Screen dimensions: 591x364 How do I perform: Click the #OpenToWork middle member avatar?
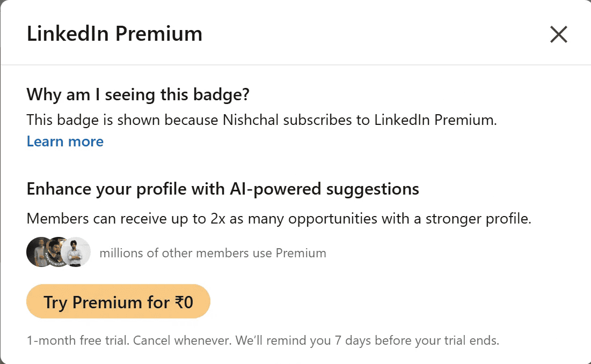(x=56, y=252)
